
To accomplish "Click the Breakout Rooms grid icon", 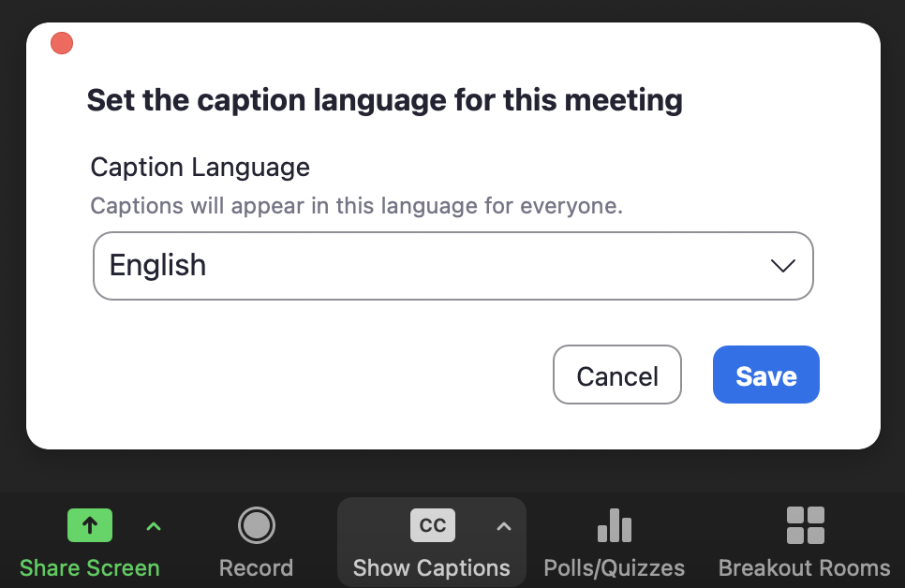I will (x=804, y=525).
